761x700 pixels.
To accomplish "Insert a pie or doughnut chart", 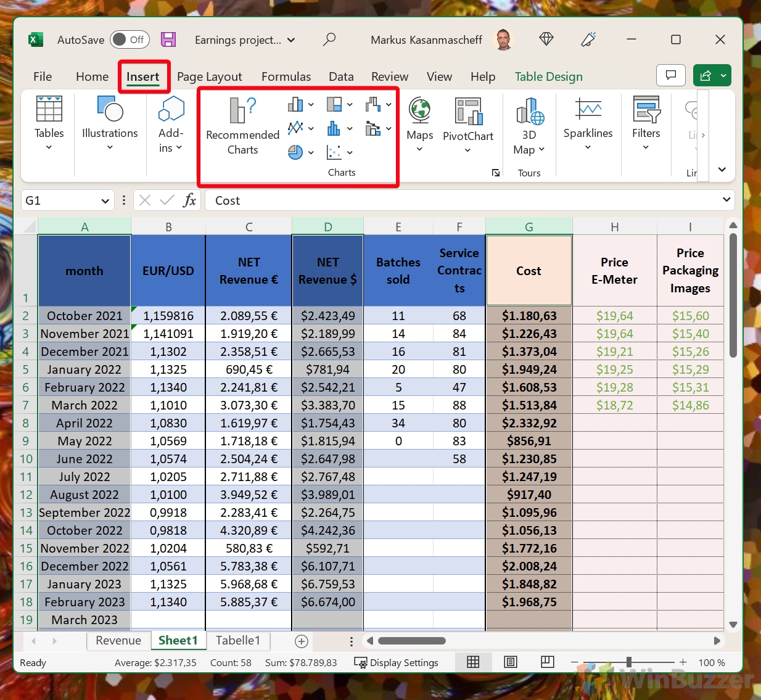I will click(x=295, y=152).
